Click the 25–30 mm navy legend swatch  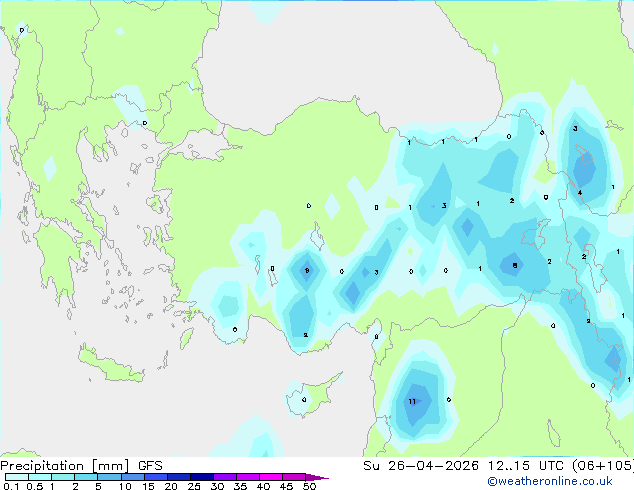202,477
